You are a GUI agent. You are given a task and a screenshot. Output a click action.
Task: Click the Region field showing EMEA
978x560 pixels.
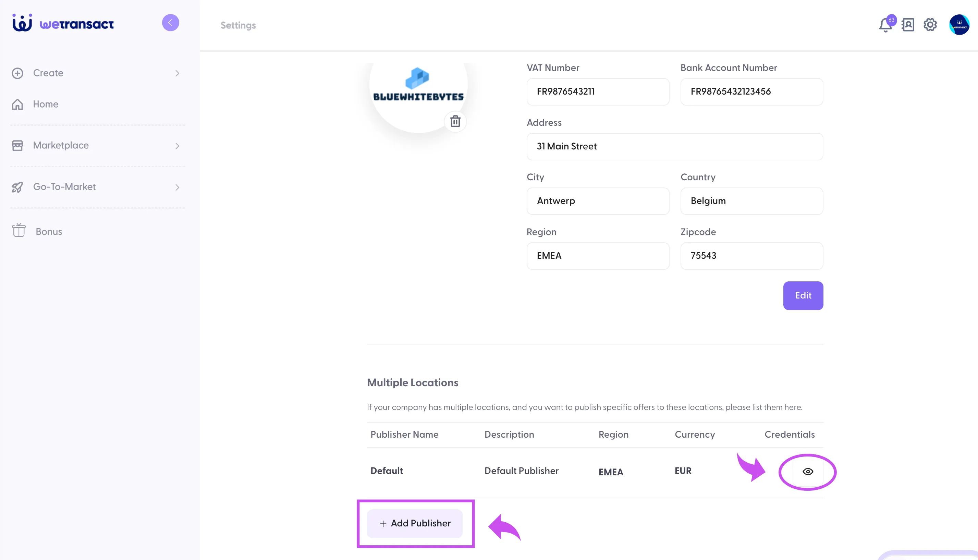pos(598,256)
